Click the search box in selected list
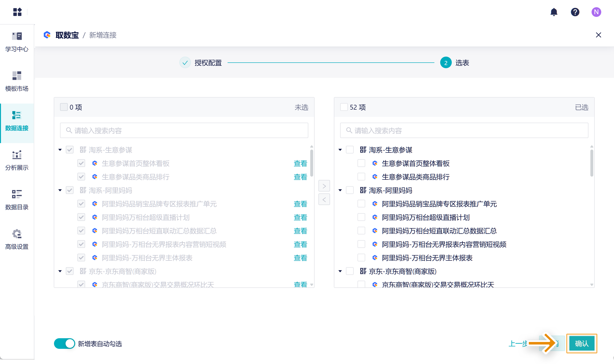This screenshot has width=614, height=364. click(x=464, y=131)
